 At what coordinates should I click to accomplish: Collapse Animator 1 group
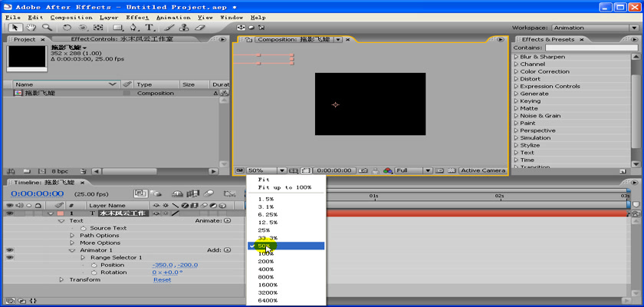pyautogui.click(x=72, y=250)
